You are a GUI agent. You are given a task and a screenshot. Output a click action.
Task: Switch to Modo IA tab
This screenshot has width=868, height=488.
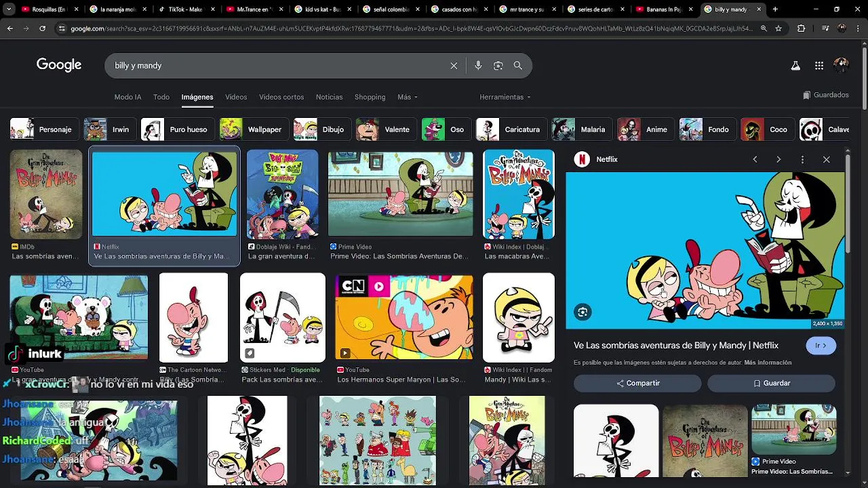coord(127,97)
